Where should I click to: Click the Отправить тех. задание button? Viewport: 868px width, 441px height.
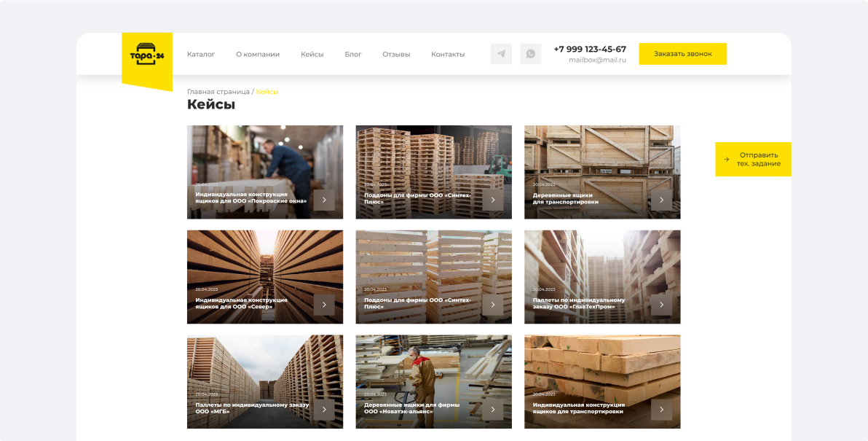(753, 159)
